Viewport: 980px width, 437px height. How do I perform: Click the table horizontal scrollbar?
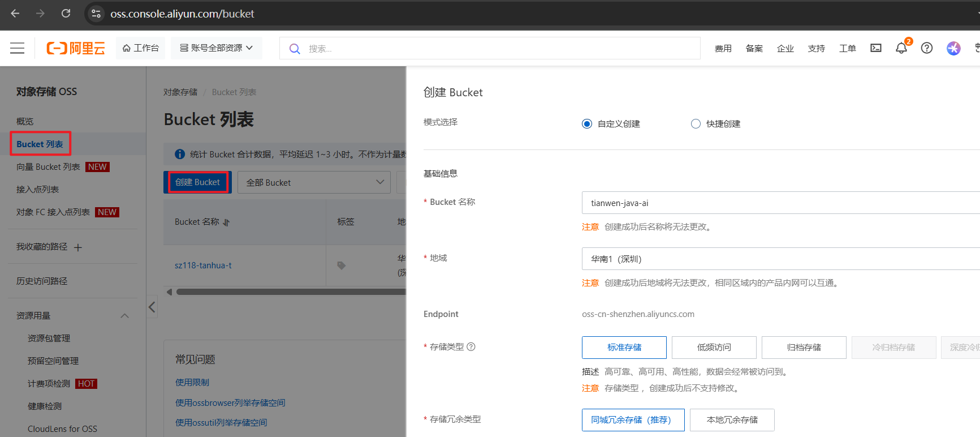point(291,292)
